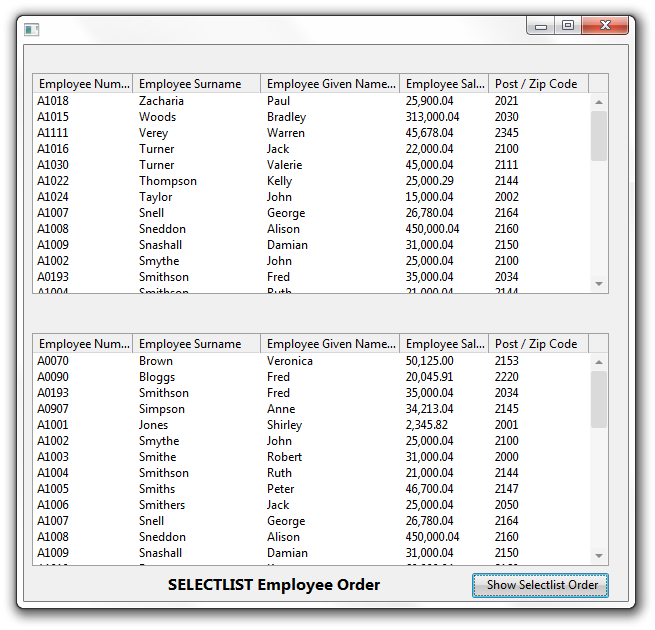Click given name Veronica in bottom list

coord(290,361)
